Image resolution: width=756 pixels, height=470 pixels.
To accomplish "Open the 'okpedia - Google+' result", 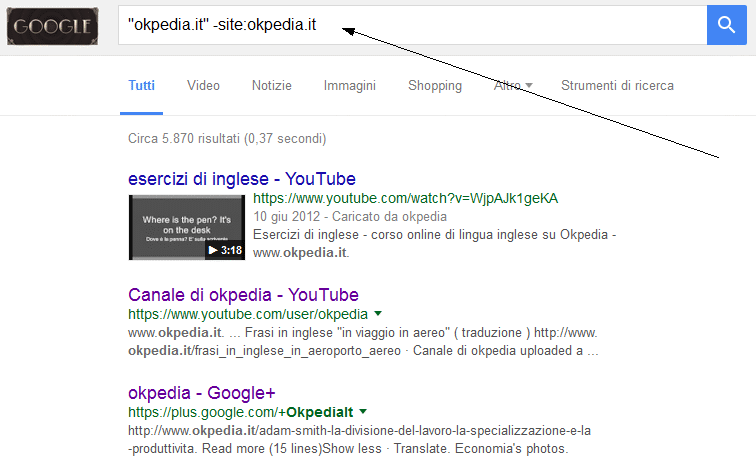I will [202, 393].
